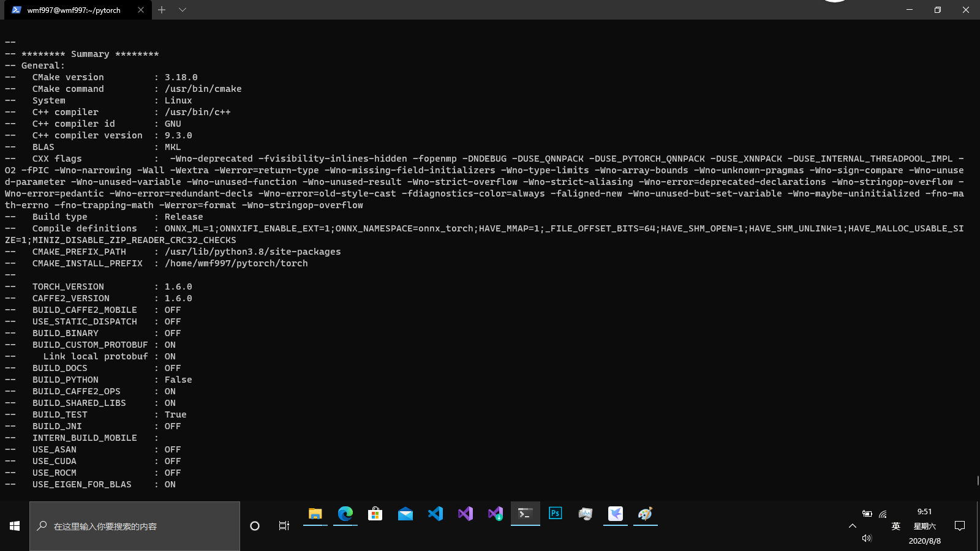Open Microsoft Store from the taskbar

(375, 514)
